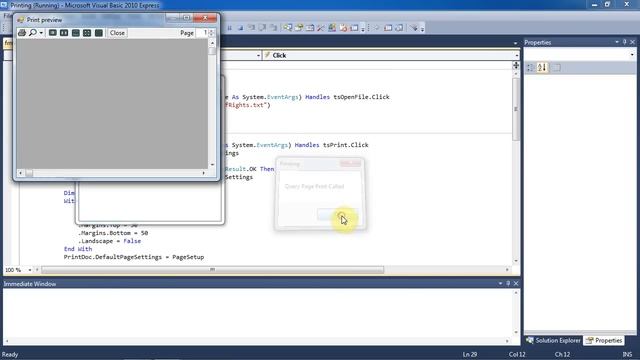This screenshot has height=360, width=640.
Task: Click Step Out icon in debug toolbar
Action: (x=273, y=28)
